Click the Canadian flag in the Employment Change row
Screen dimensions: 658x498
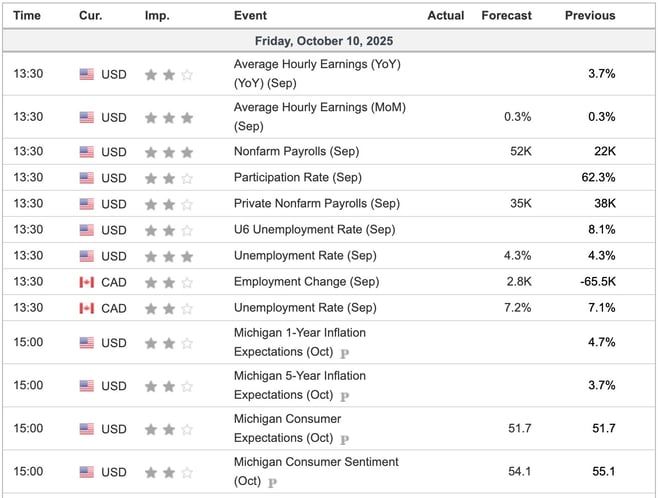[87, 282]
